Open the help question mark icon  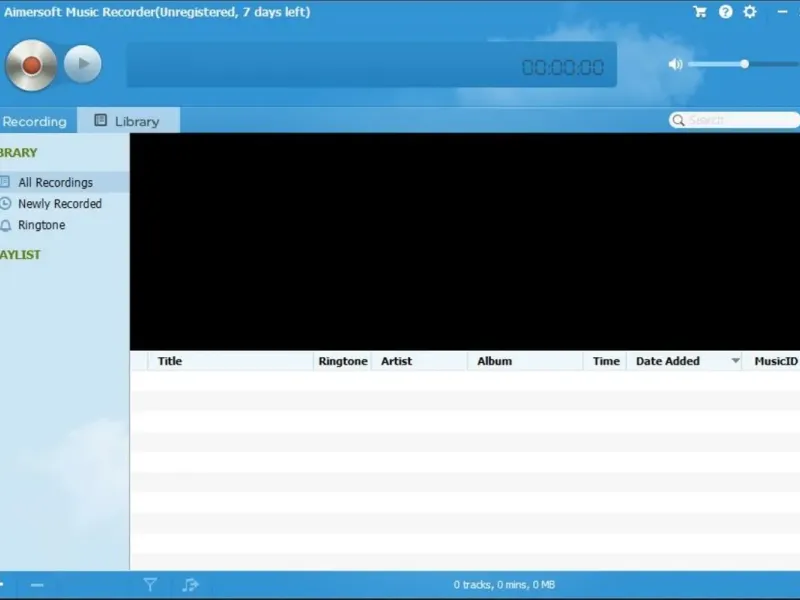(726, 12)
